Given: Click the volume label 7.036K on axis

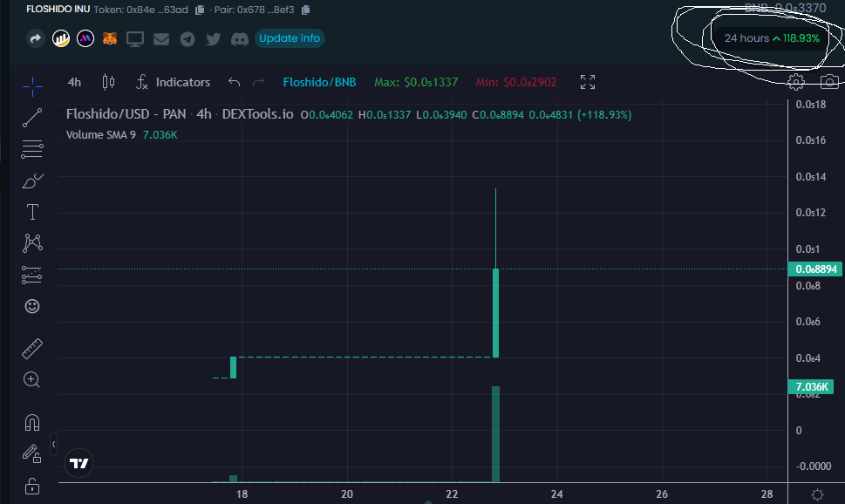Looking at the screenshot, I should tap(810, 386).
